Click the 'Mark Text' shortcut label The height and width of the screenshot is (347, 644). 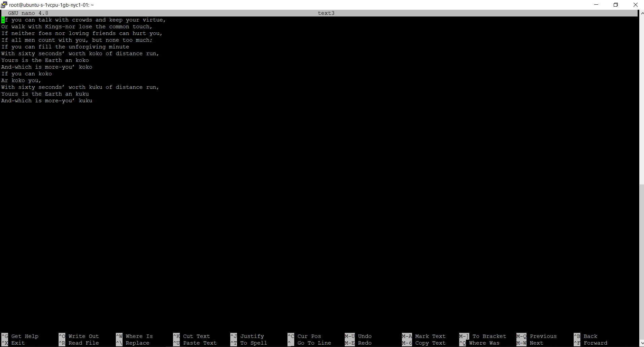point(431,336)
